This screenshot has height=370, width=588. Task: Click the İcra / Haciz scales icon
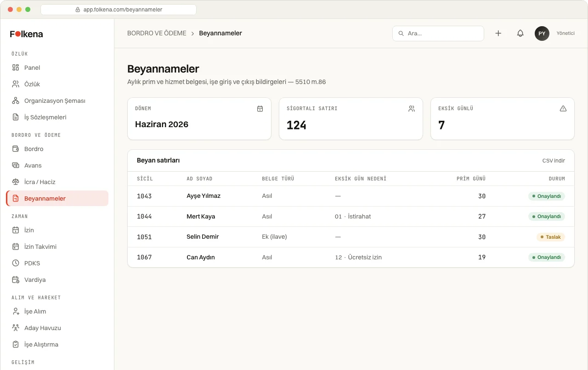(x=16, y=182)
